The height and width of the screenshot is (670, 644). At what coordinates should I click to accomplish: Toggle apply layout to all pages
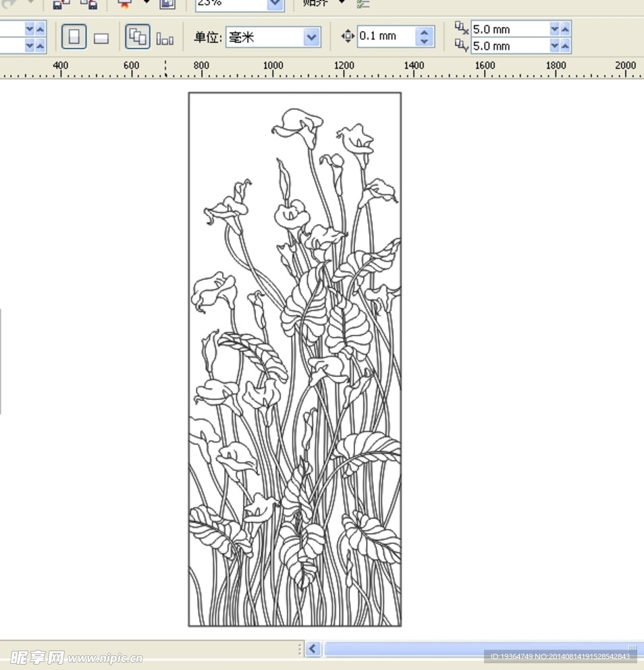(x=138, y=37)
